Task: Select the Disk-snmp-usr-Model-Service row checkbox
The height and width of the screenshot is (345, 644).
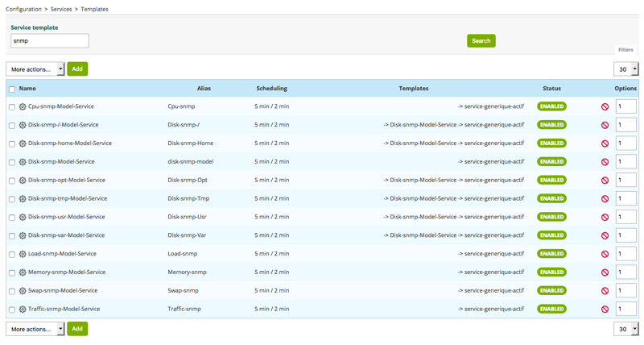Action: point(12,218)
